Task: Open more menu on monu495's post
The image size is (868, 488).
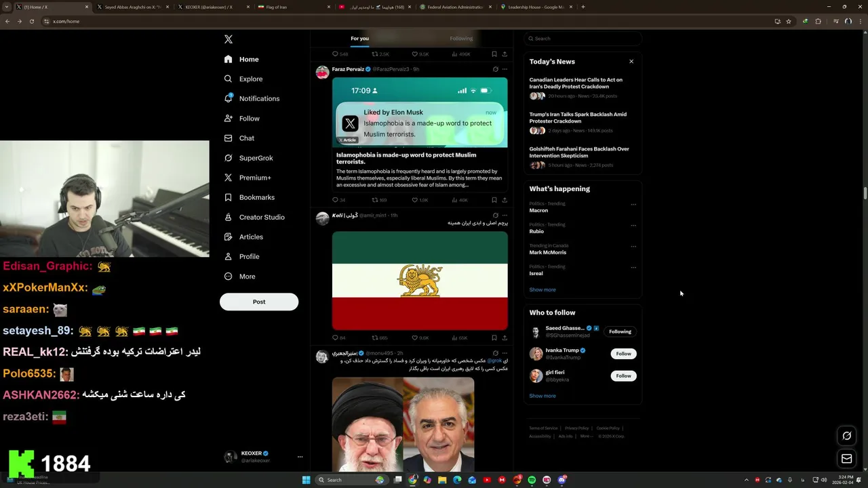Action: [505, 353]
